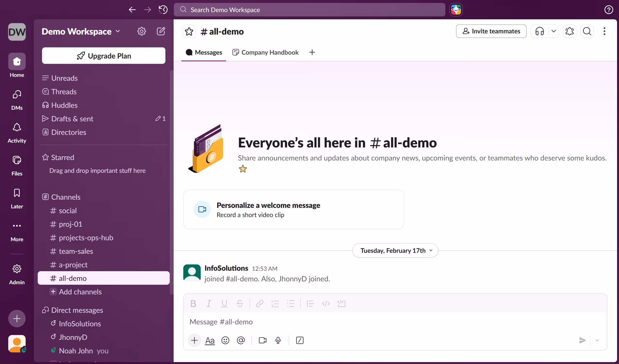Open huddle options dropdown arrow

(553, 31)
